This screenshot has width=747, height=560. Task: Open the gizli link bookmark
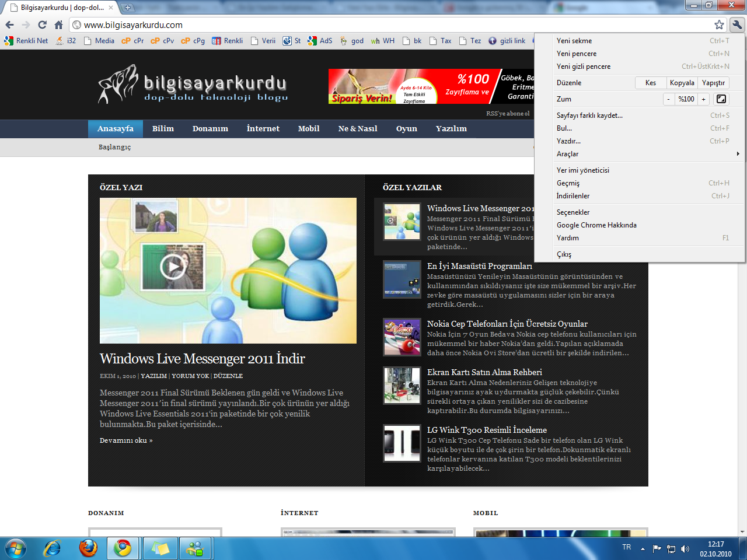pos(507,41)
